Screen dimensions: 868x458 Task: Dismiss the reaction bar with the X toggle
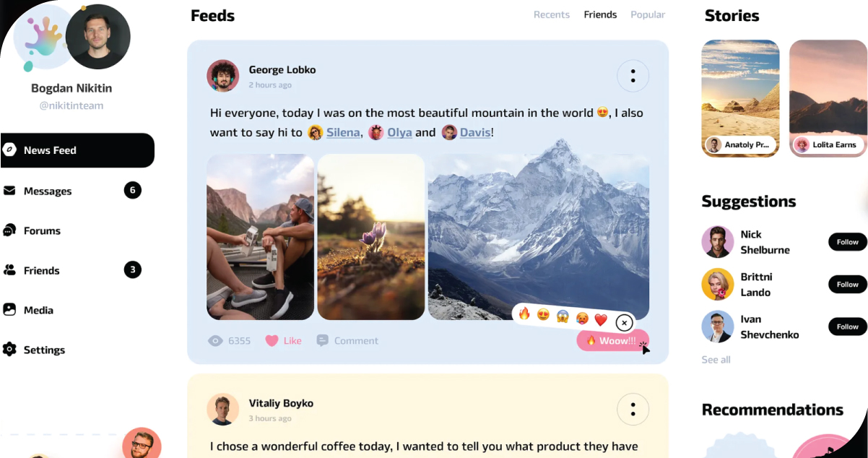pyautogui.click(x=623, y=322)
